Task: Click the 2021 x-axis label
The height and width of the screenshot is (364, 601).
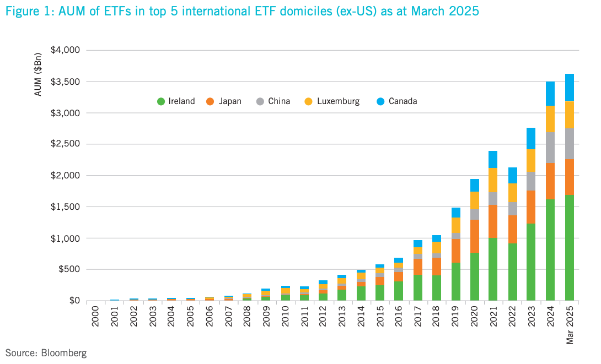Action: [493, 317]
